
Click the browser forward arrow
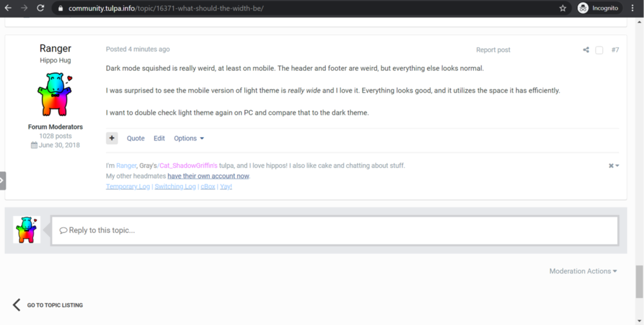click(x=24, y=8)
